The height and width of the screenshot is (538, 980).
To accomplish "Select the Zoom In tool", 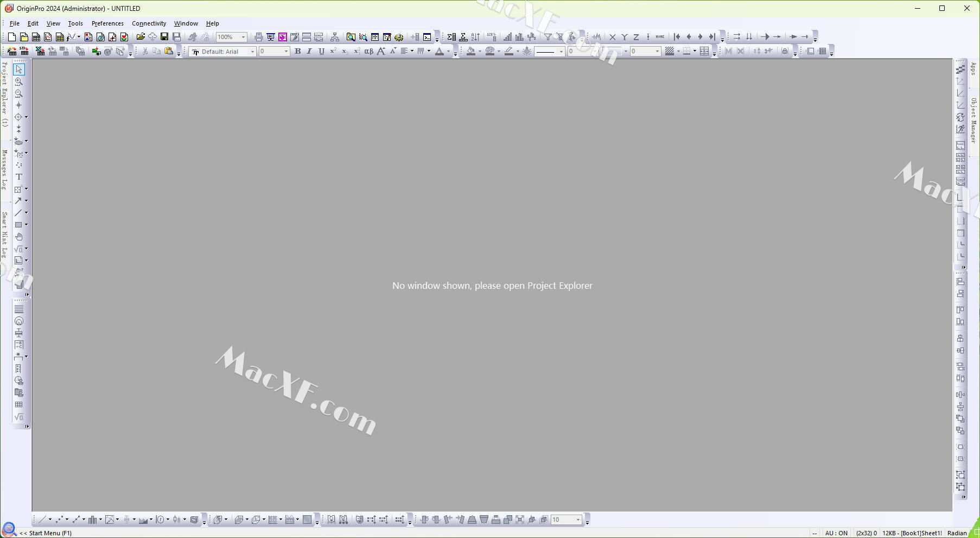I will (19, 81).
